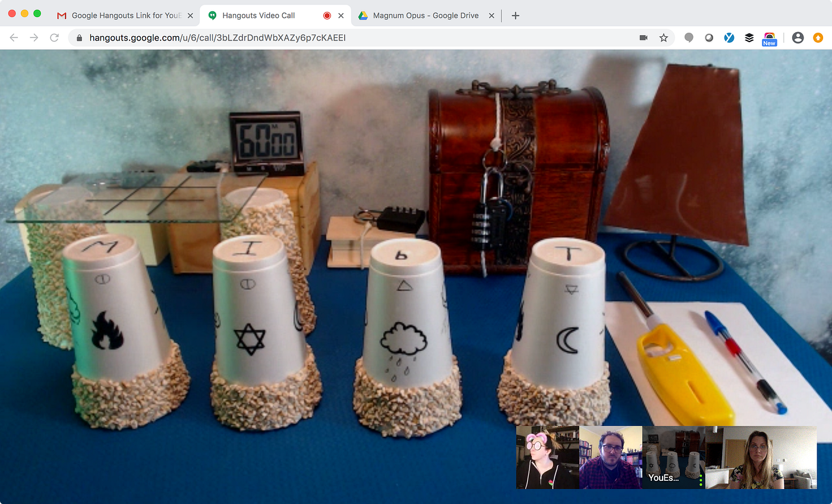Click the gray speech bubble extension icon
832x504 pixels.
pos(689,38)
